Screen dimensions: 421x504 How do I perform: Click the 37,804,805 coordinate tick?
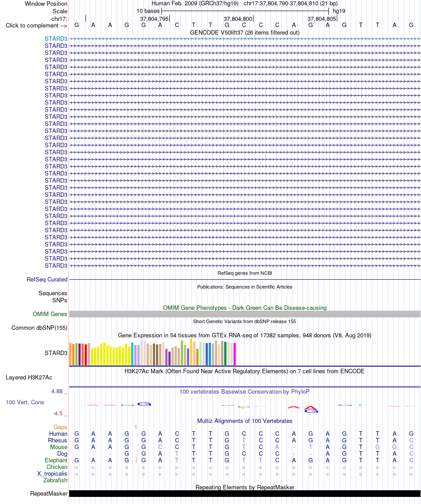coord(322,19)
